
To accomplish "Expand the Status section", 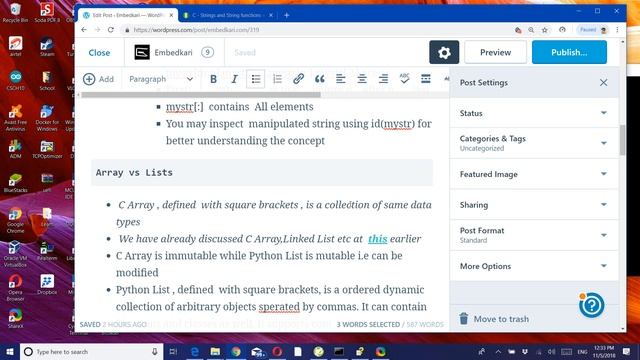I will tap(534, 113).
